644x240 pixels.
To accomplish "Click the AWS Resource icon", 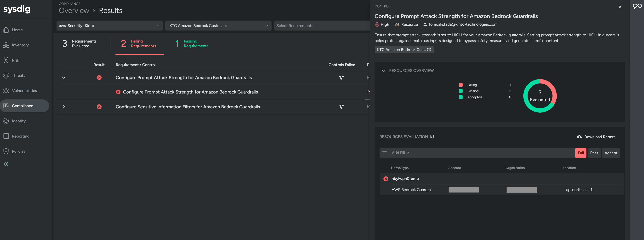I will pos(397,24).
